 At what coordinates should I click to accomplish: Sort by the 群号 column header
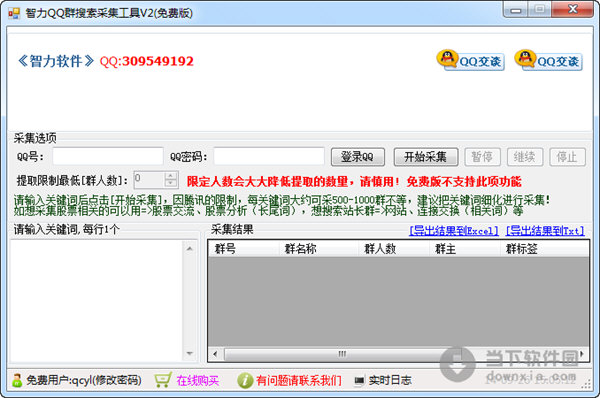point(244,249)
